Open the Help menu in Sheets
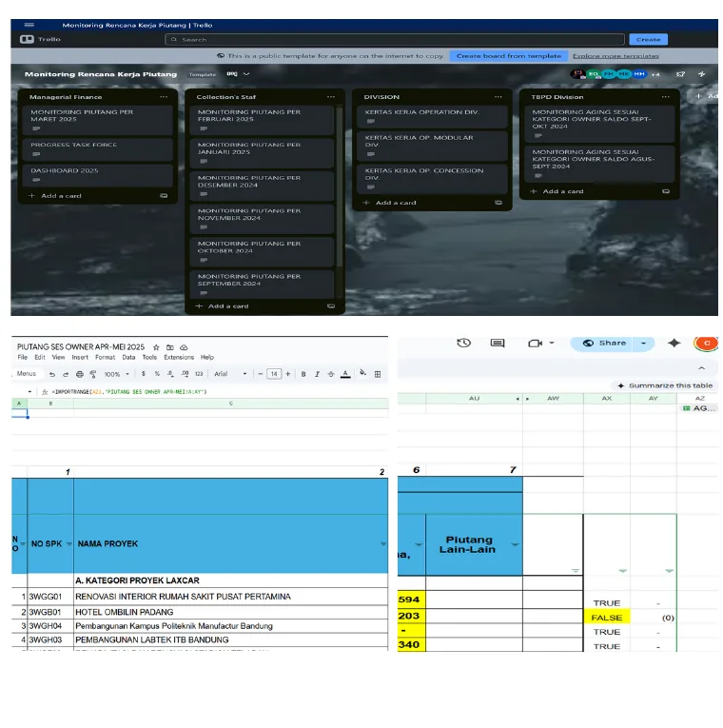This screenshot has height=728, width=723. 207,357
